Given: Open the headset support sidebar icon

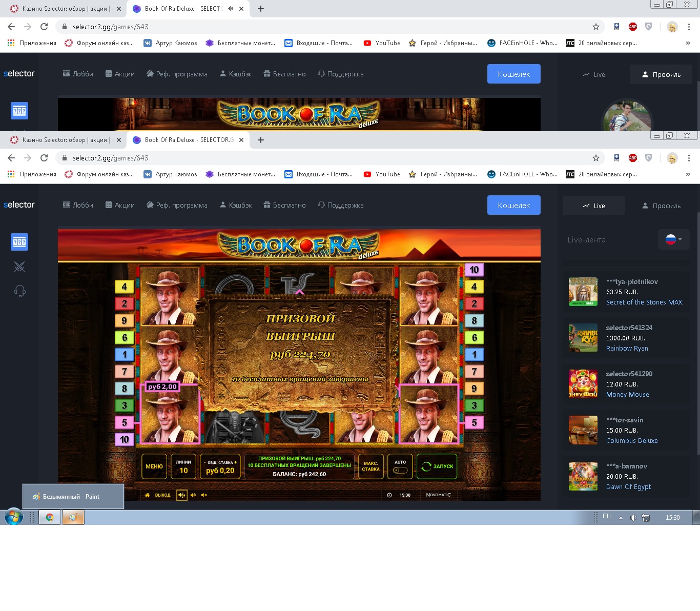Looking at the screenshot, I should tap(19, 291).
